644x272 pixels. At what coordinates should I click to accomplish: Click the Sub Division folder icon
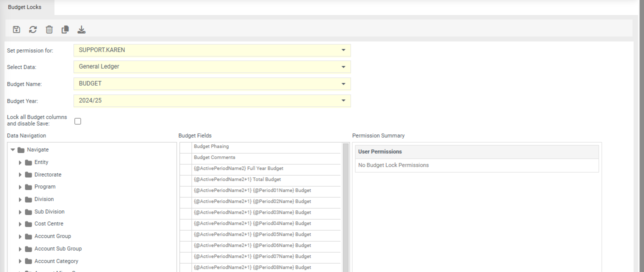coord(28,211)
